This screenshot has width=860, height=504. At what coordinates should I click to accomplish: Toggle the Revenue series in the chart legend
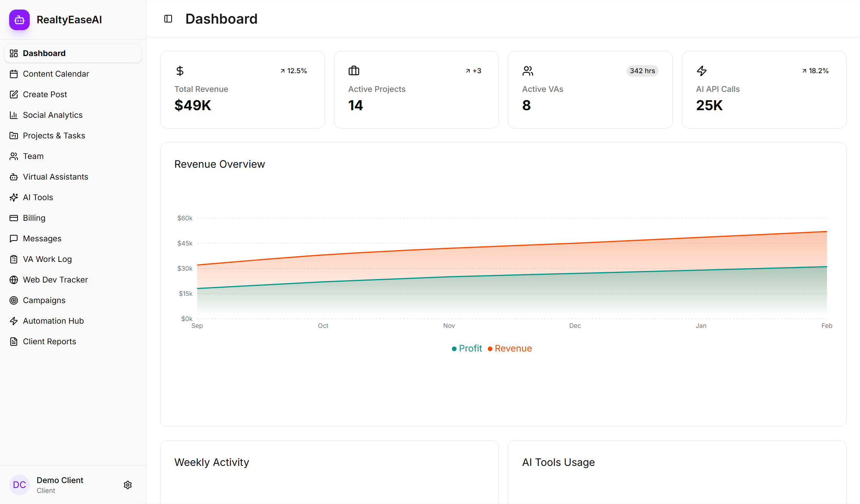pyautogui.click(x=510, y=348)
